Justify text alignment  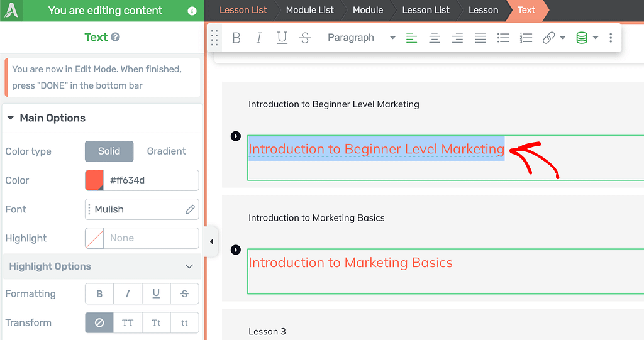tap(480, 38)
